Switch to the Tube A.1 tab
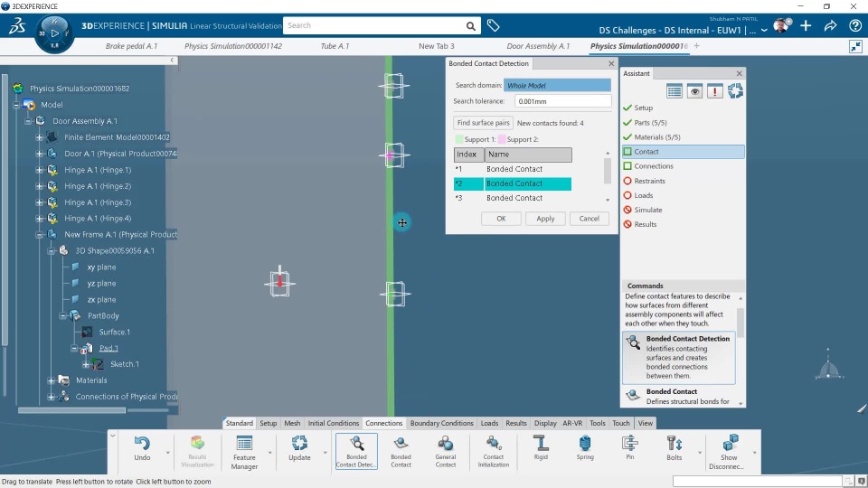The width and height of the screenshot is (868, 488). coord(335,46)
